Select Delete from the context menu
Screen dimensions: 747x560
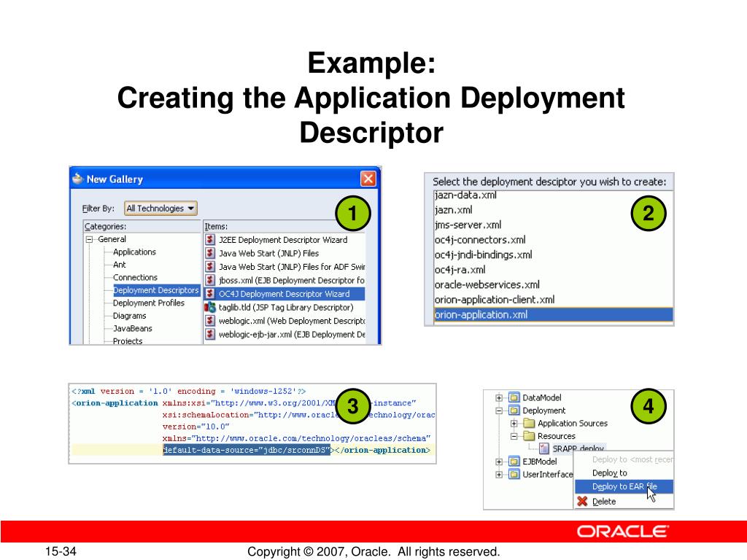604,499
